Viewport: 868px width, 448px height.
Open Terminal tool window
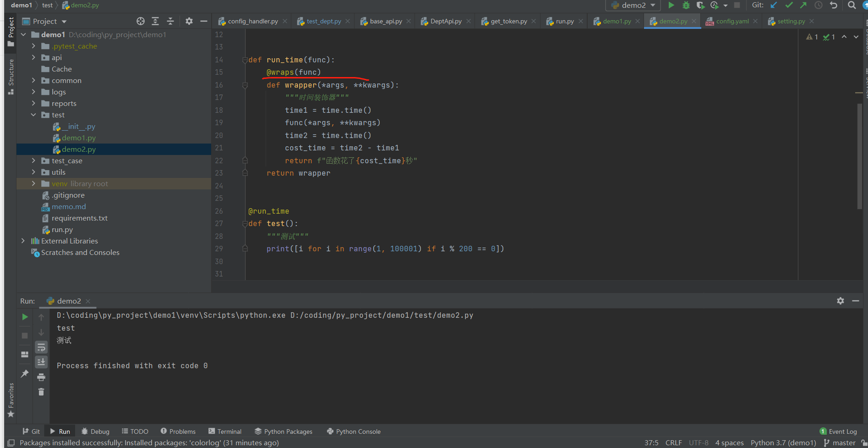(x=225, y=431)
